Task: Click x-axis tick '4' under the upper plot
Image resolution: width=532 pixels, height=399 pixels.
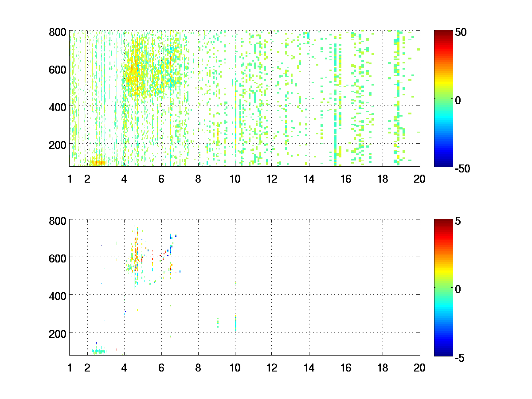Action: click(124, 179)
